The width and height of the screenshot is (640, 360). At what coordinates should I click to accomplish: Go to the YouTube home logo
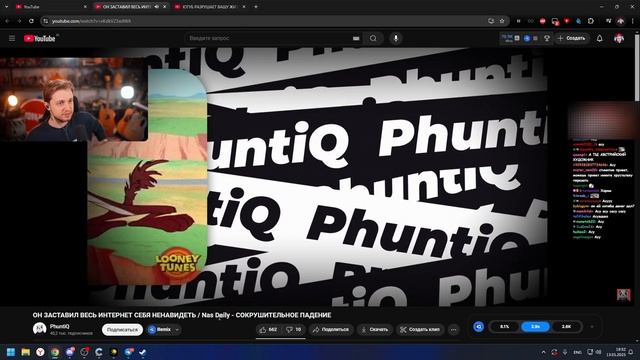40,38
